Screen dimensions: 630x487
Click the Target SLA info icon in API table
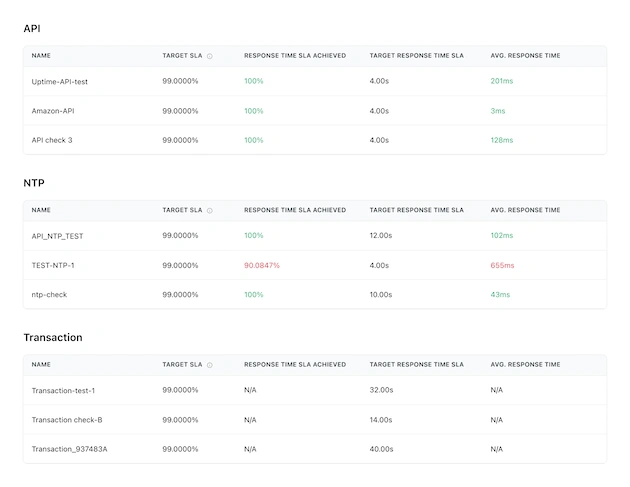[209, 56]
